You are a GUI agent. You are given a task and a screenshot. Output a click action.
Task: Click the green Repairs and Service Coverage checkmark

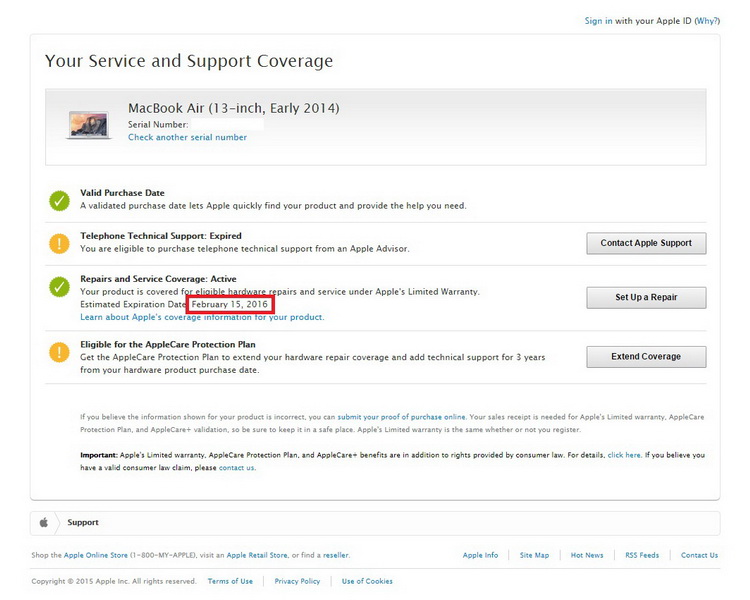pyautogui.click(x=59, y=287)
